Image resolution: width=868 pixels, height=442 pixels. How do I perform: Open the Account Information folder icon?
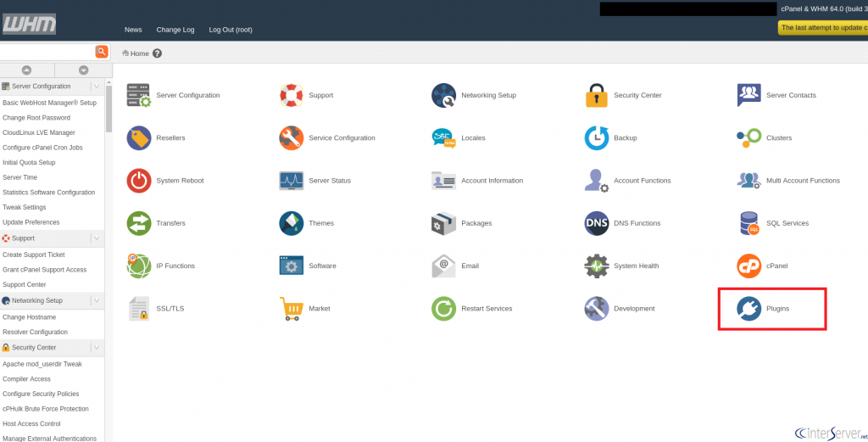(444, 181)
